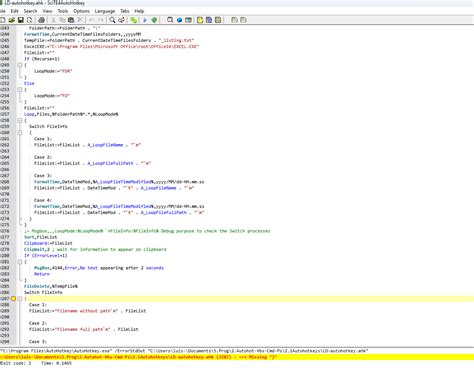
Task: Click the Cut scissors toolbar icon
Action: pos(53,20)
